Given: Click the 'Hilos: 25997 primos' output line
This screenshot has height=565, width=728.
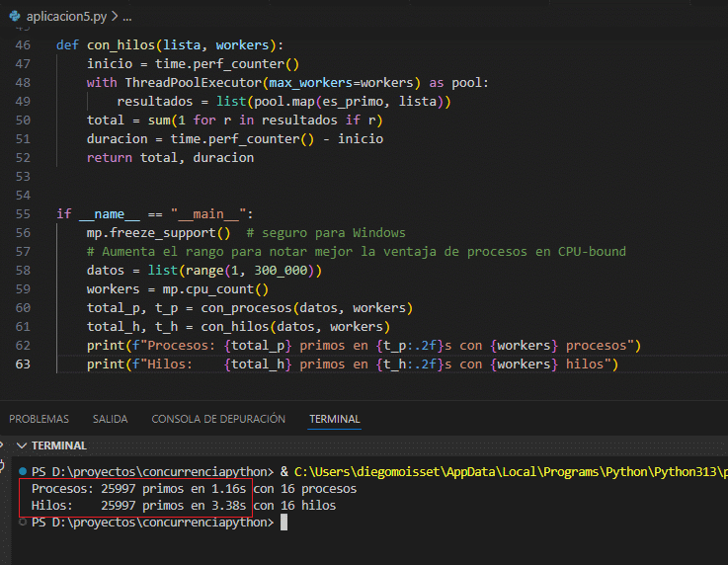Looking at the screenshot, I should (138, 506).
